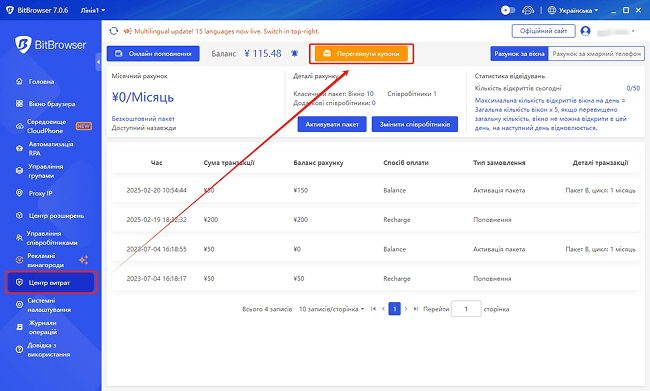The width and height of the screenshot is (650, 391).
Task: Click the robot icon beside Автоматизація RPA
Action: pyautogui.click(x=19, y=148)
